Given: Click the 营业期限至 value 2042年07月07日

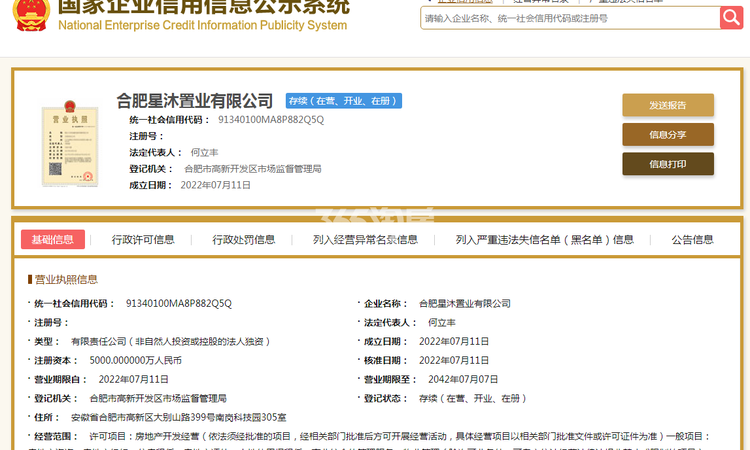Looking at the screenshot, I should point(463,379).
